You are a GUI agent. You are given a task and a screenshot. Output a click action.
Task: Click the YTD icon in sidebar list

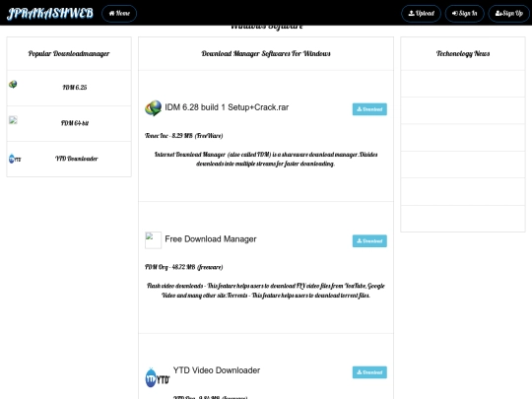point(15,159)
